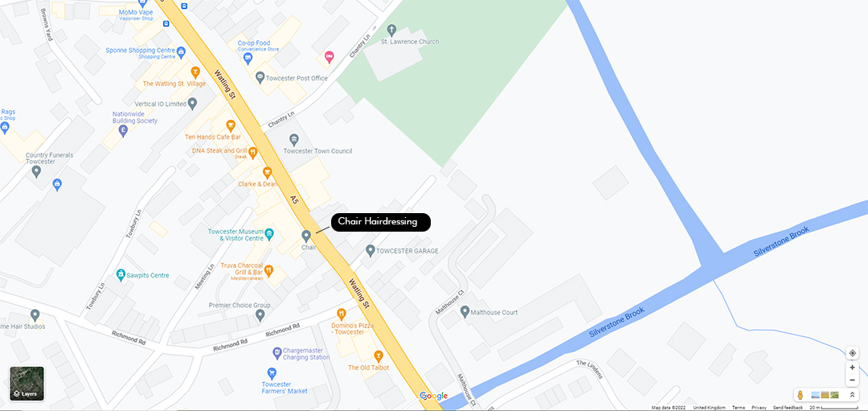Select the Street View pegman icon
The height and width of the screenshot is (411, 868).
point(800,395)
